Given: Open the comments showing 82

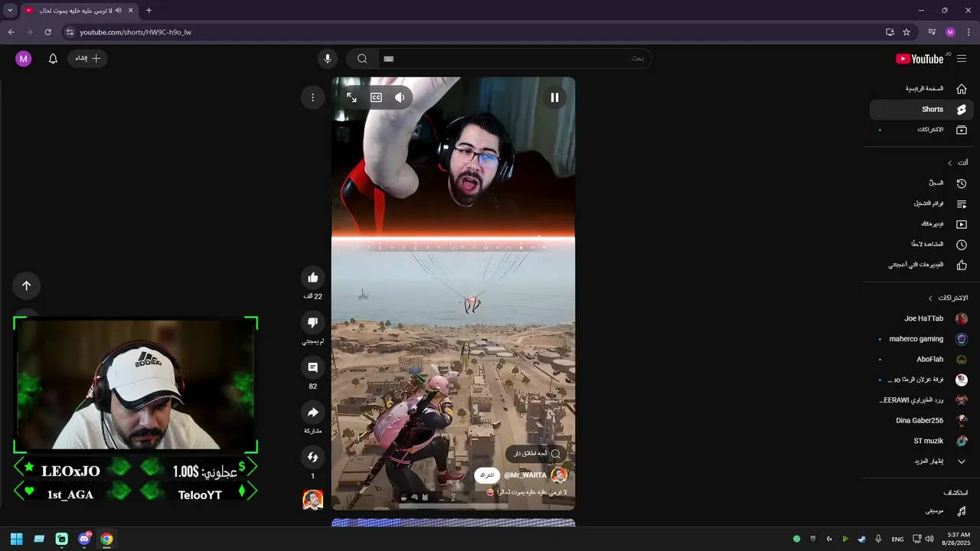Looking at the screenshot, I should pyautogui.click(x=312, y=367).
